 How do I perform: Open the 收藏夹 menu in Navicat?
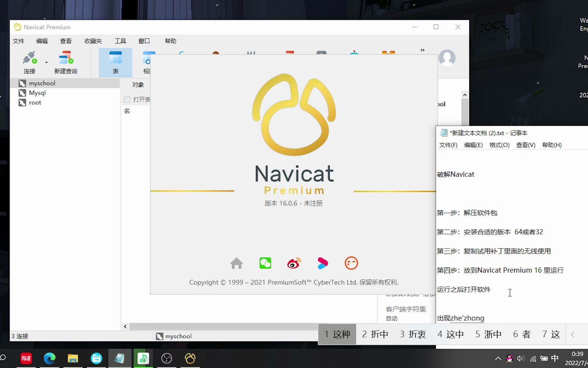(x=93, y=41)
